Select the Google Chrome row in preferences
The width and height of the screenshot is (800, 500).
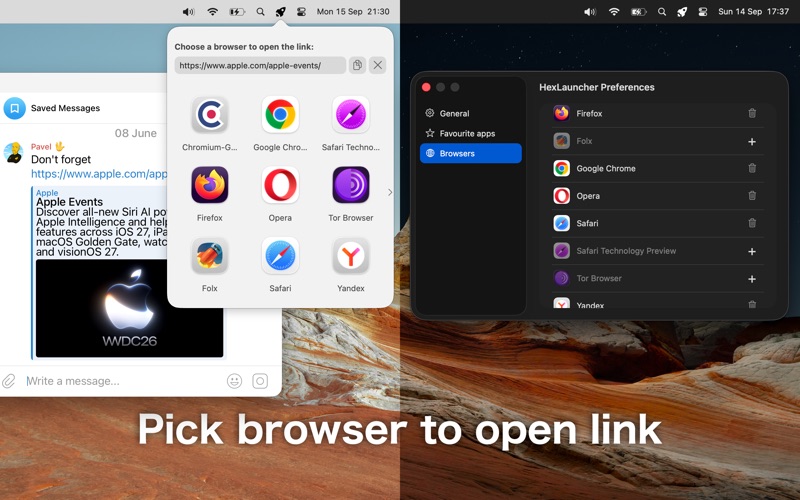(x=658, y=168)
